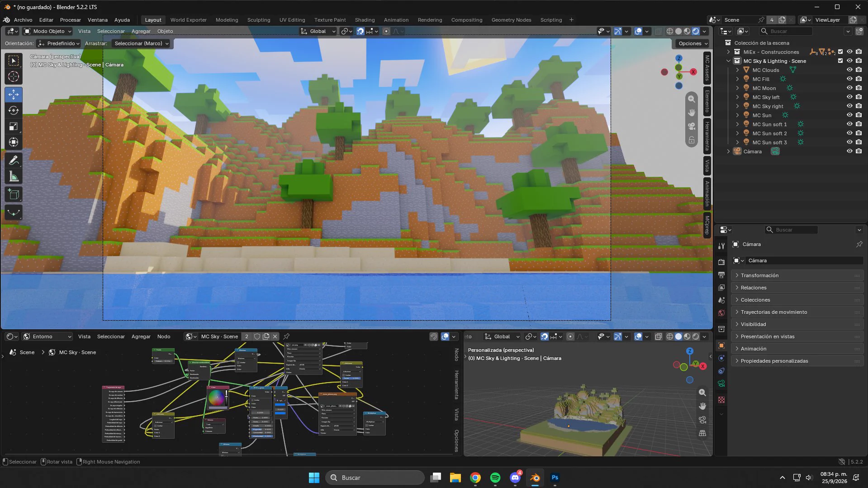Toggle camera view icon in main viewport
868x488 pixels.
point(692,126)
